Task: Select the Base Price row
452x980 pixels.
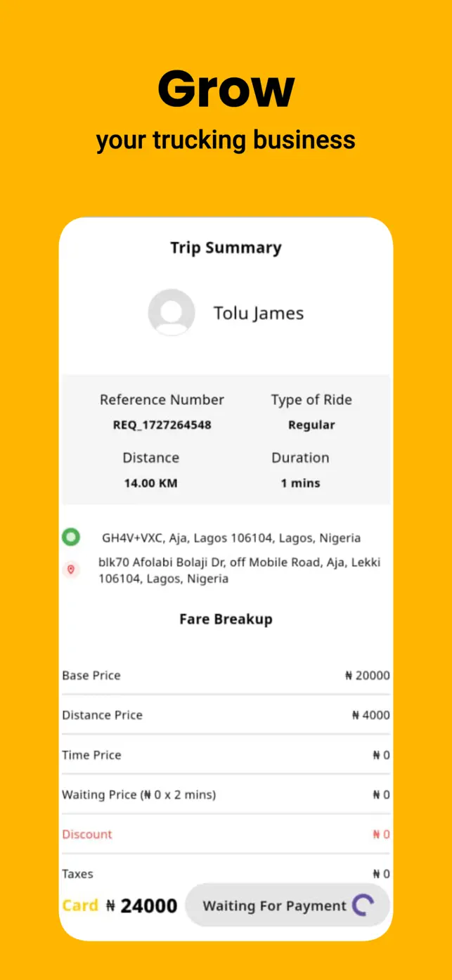Action: (226, 676)
